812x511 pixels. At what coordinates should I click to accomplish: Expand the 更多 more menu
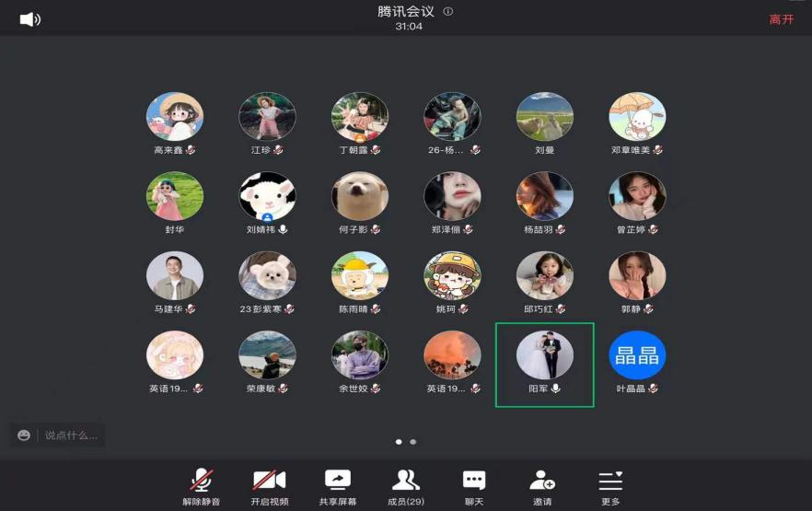click(x=610, y=480)
